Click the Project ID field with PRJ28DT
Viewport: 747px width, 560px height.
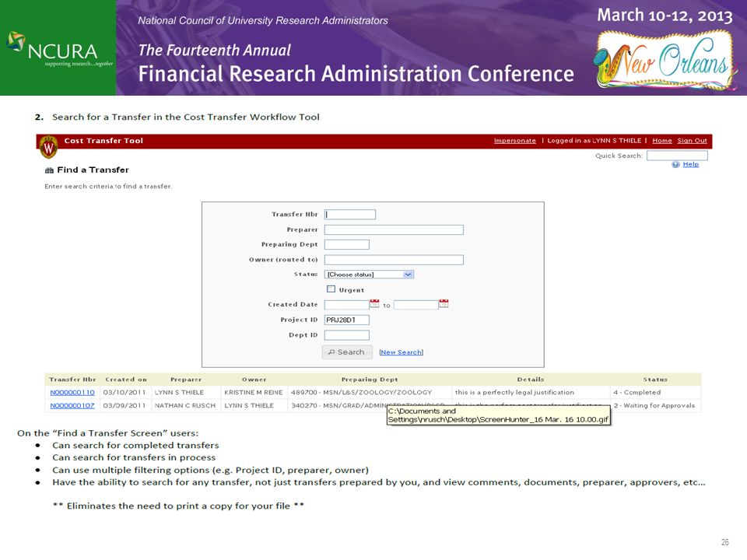pos(347,320)
